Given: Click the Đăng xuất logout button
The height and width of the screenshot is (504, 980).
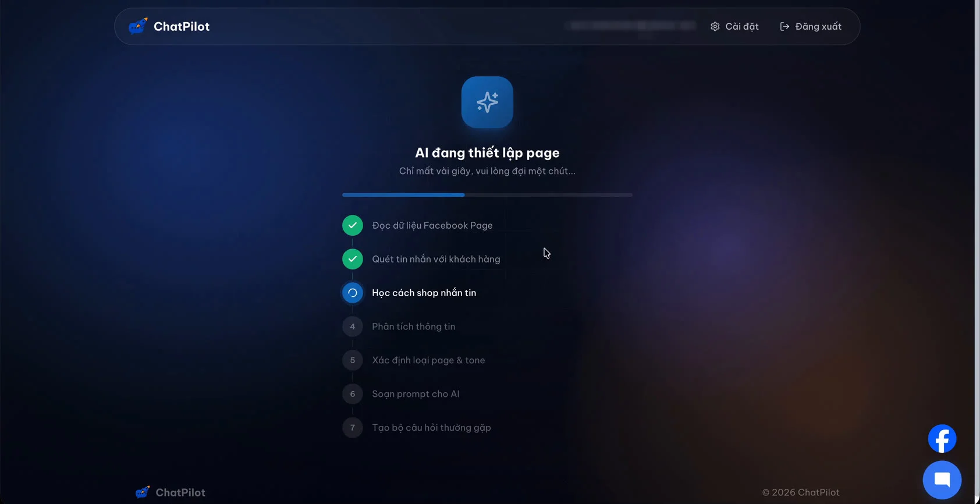Looking at the screenshot, I should pos(811,26).
